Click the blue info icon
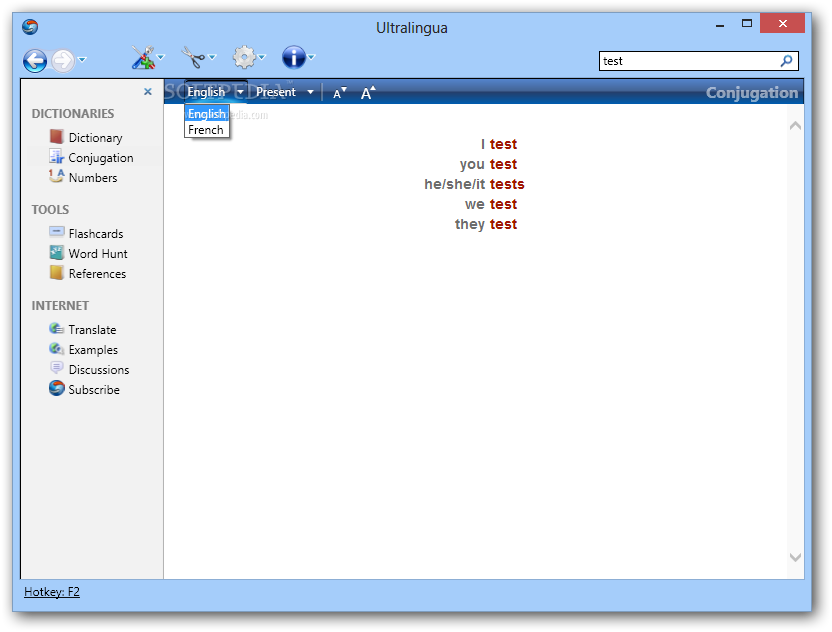 tap(293, 57)
